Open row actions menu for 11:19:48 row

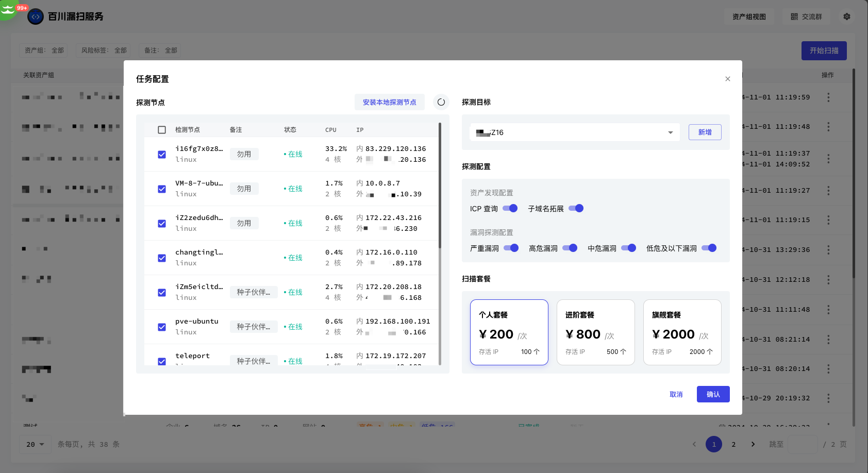tap(828, 126)
